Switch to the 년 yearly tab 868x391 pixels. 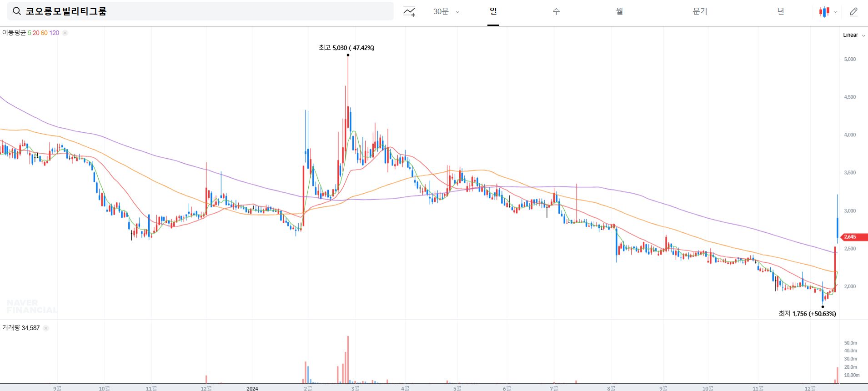click(781, 11)
